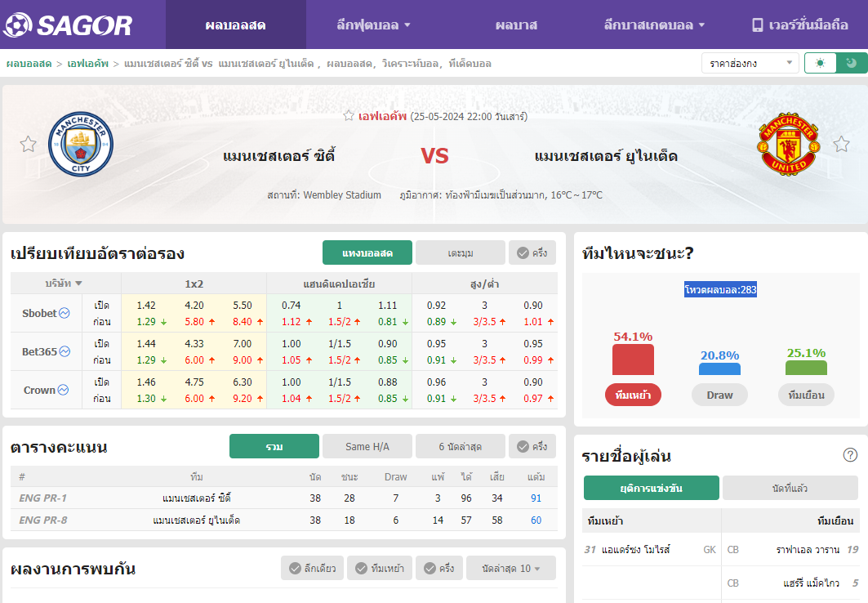Click Crown handicap line 1/1.5
868x603 pixels.
340,382
